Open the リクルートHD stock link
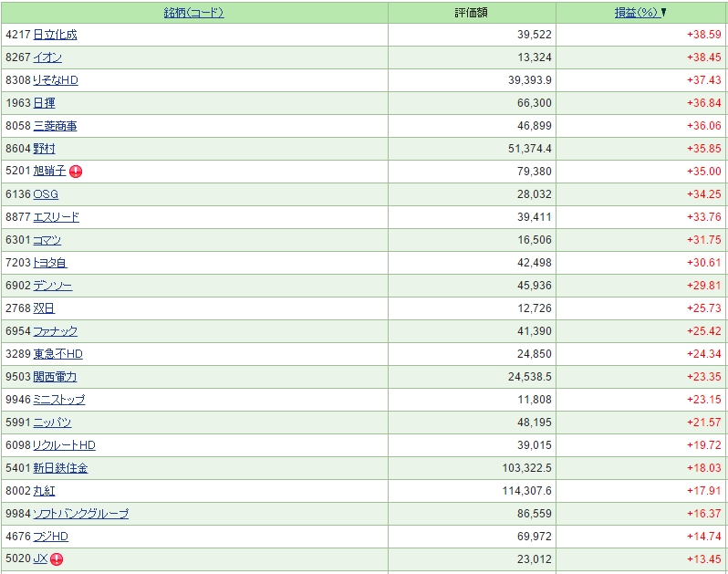 64,445
